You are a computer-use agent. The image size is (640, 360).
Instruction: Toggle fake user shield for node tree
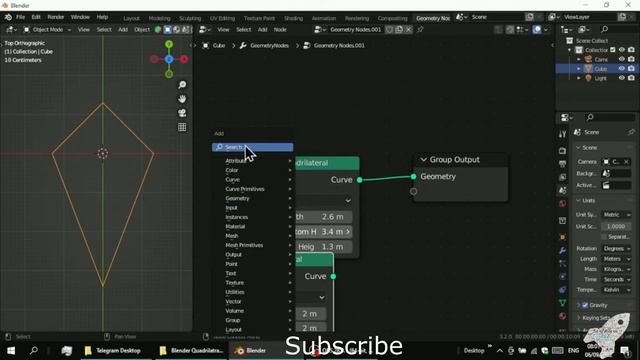pos(389,29)
